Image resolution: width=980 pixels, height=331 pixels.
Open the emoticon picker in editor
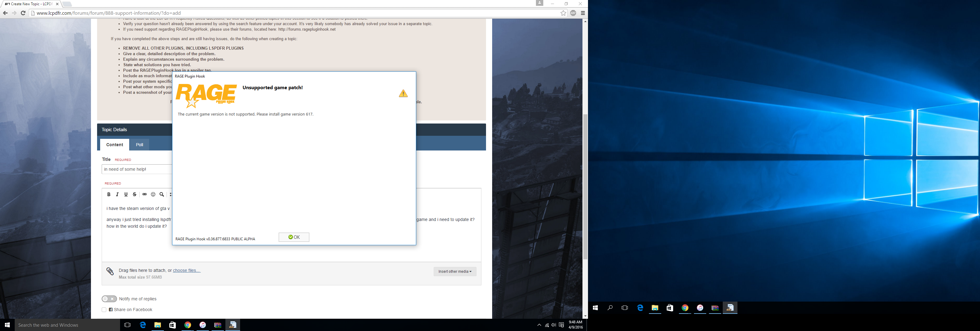(153, 194)
